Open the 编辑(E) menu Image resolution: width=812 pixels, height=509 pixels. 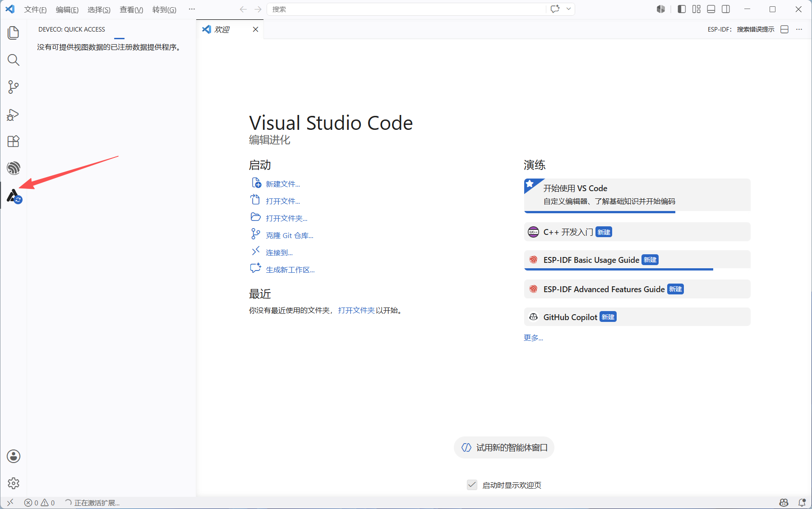[67, 9]
